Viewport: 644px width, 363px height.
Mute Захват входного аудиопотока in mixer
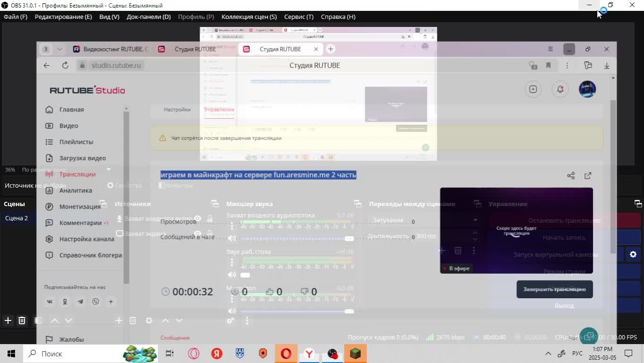pyautogui.click(x=231, y=238)
